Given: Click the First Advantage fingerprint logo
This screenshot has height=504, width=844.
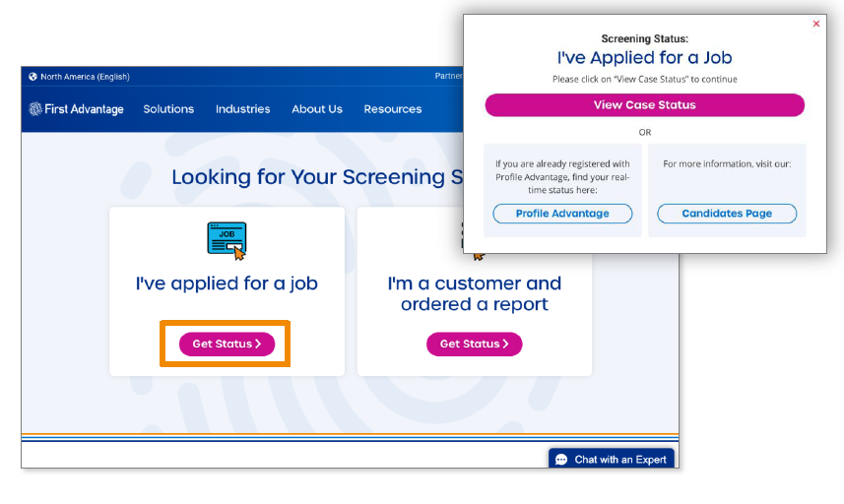Looking at the screenshot, I should (x=35, y=109).
